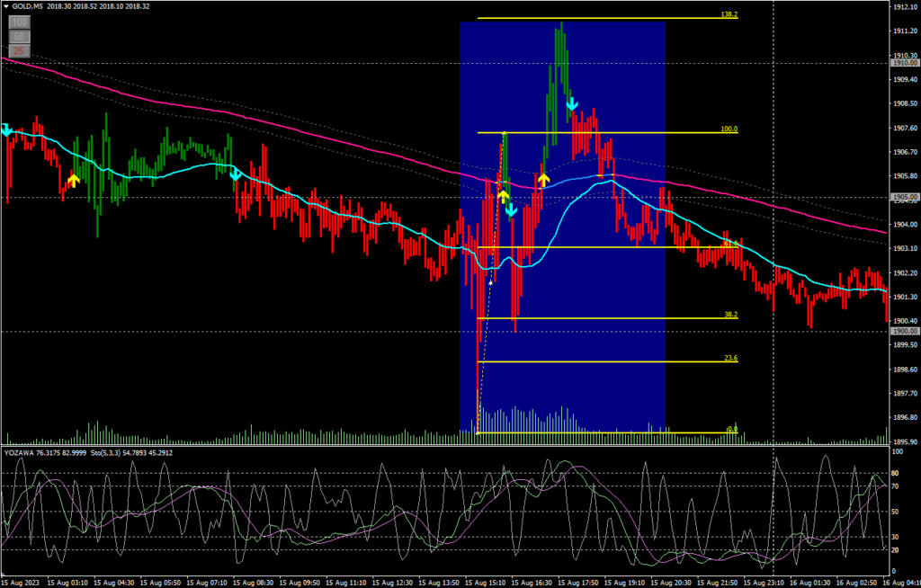Click the 1905.00 price label on axis
Image resolution: width=921 pixels, height=588 pixels.
pyautogui.click(x=903, y=197)
